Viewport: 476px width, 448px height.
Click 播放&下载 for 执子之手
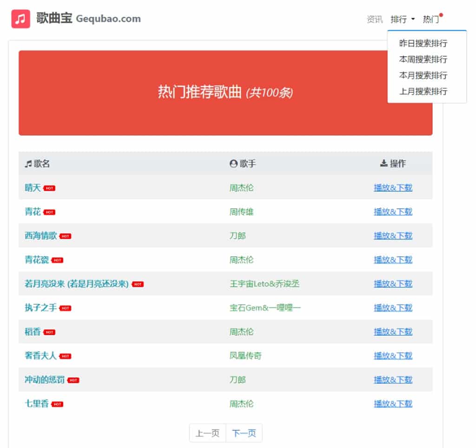[x=393, y=308]
